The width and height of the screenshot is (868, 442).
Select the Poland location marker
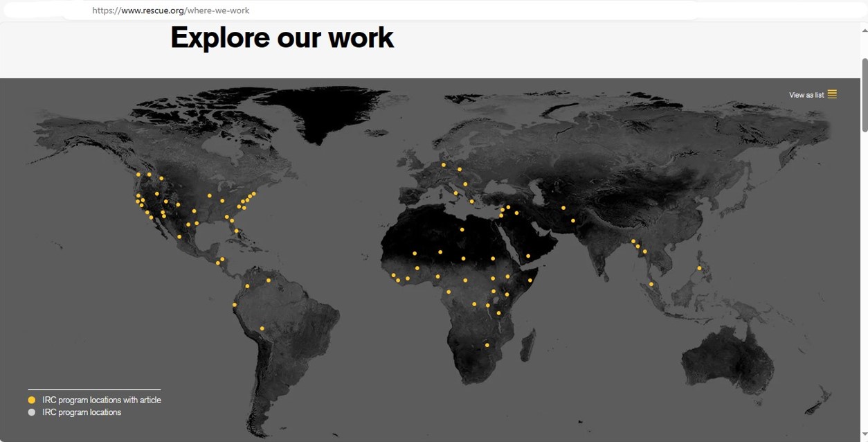click(459, 169)
